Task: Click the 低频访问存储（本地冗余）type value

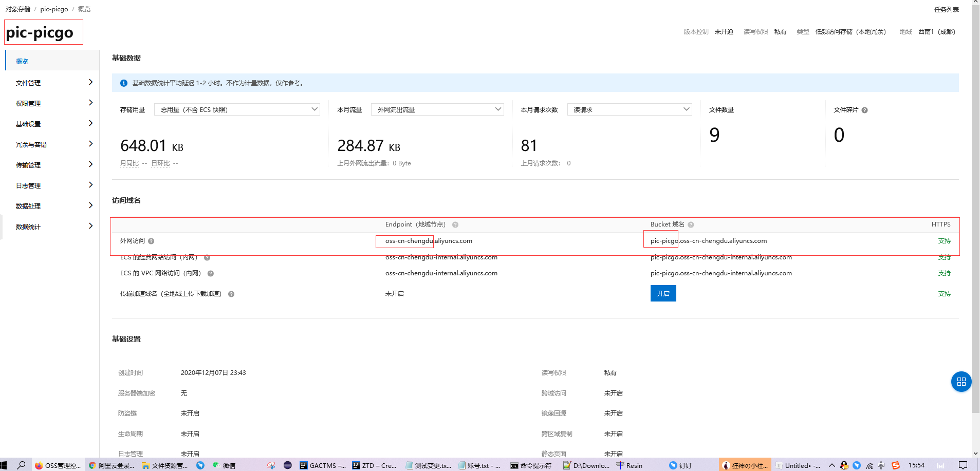Action: pyautogui.click(x=850, y=32)
